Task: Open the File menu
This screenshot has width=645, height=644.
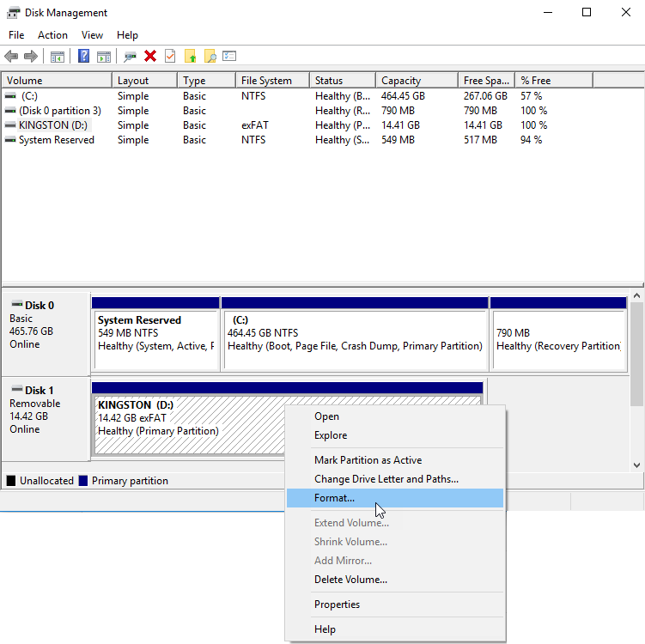Action: click(16, 35)
